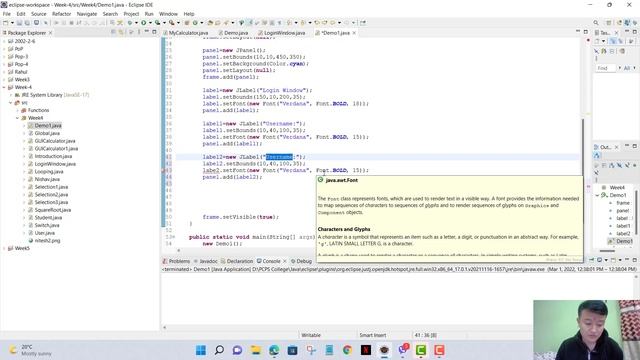Viewport: 640px width, 360px height.
Task: Select SquareRoot.java in Package Explorer
Action: coord(53,210)
